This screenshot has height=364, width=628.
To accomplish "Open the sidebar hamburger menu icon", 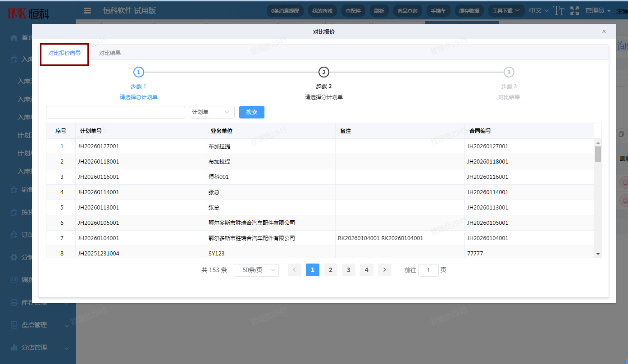I will [87, 10].
